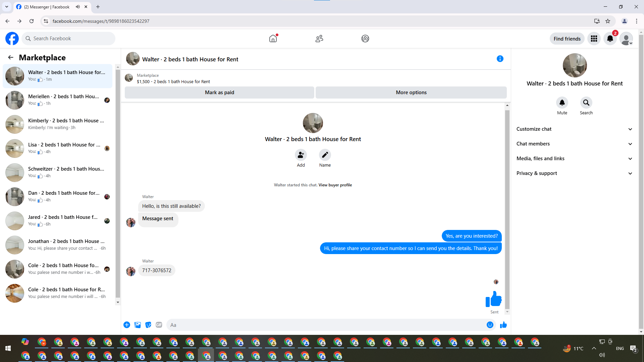Click the Mark as paid button
Screen dimensions: 644x362
[x=219, y=93]
